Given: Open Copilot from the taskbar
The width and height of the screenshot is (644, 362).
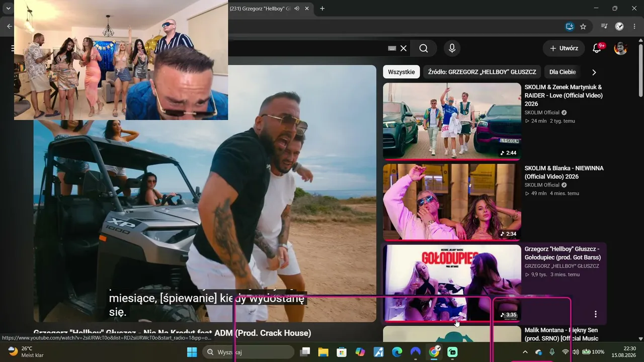Looking at the screenshot, I should (x=360, y=352).
